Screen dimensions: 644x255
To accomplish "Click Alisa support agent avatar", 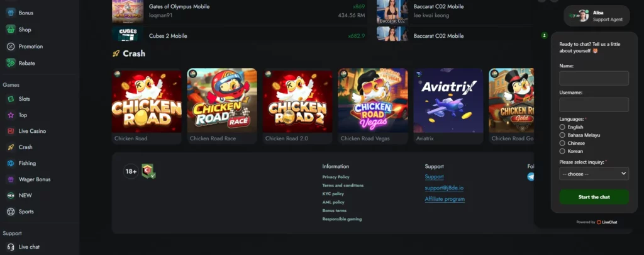I will pyautogui.click(x=584, y=16).
